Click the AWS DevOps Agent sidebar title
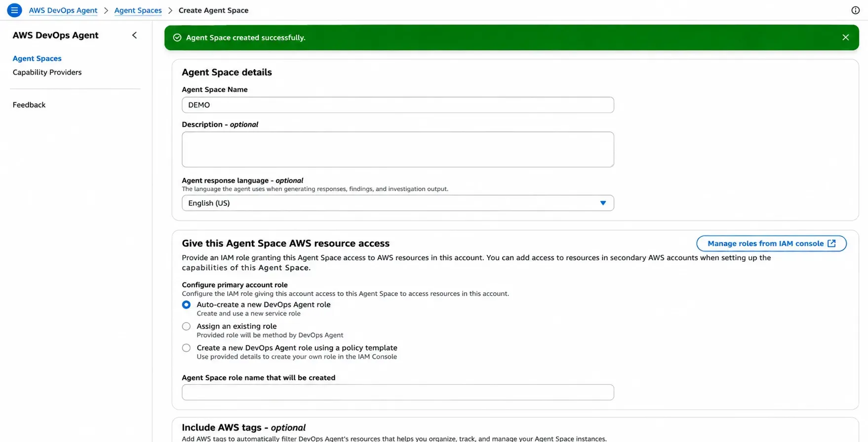Screen dimensions: 868x442 [x=55, y=35]
